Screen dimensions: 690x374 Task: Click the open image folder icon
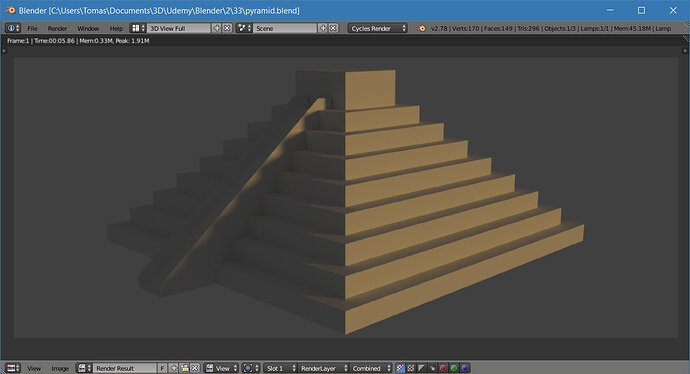click(x=184, y=368)
